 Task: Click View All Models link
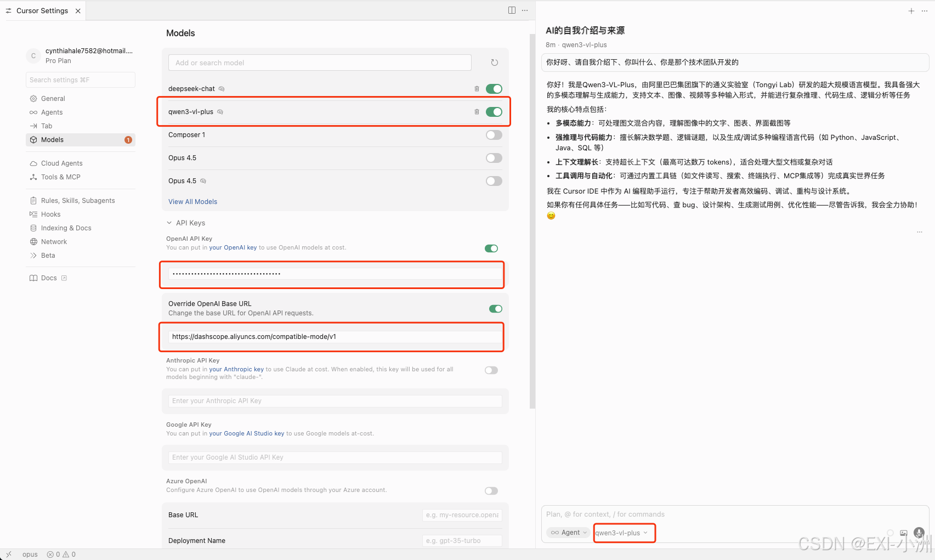192,202
